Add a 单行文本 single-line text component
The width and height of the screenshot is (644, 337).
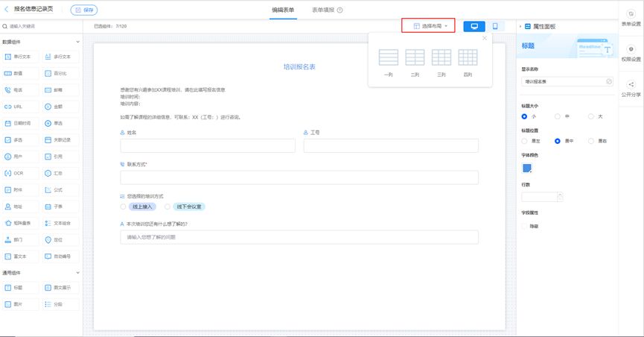[x=19, y=57]
